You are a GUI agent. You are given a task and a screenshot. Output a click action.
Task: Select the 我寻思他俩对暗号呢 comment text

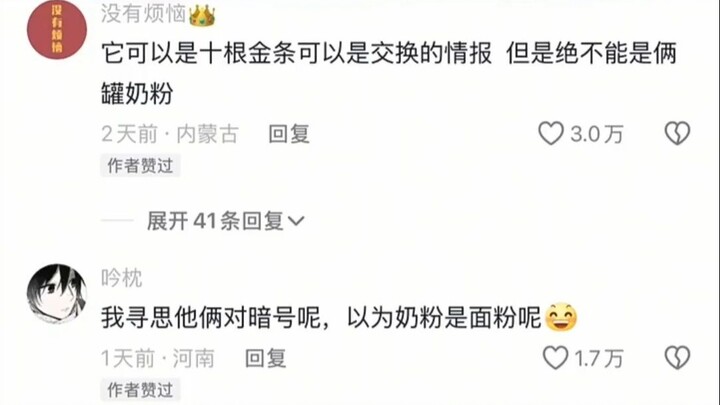tap(321, 317)
